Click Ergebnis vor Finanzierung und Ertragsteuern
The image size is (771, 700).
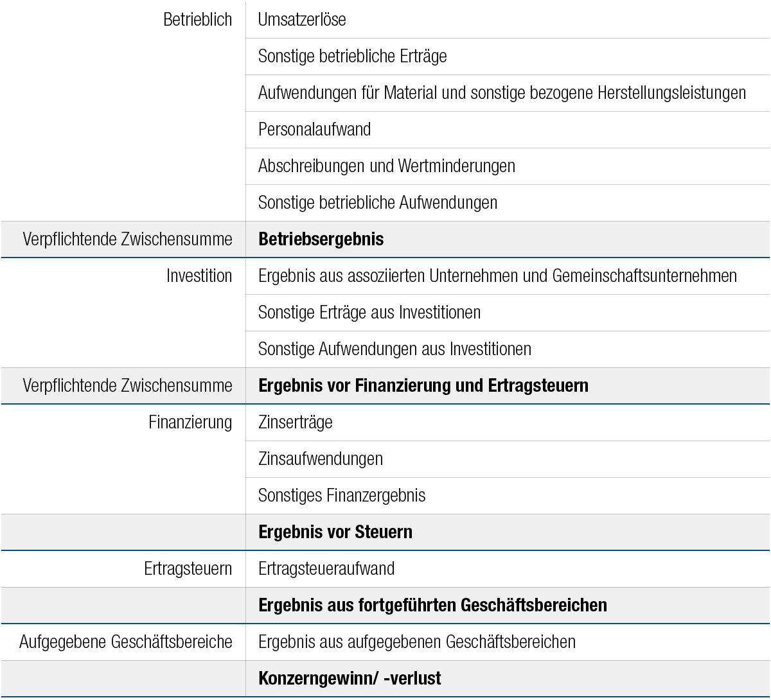(423, 386)
